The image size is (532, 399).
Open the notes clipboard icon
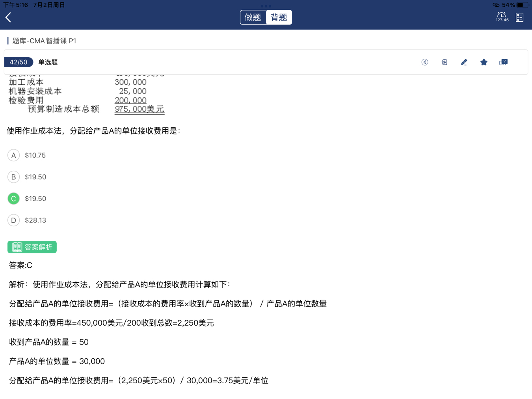pos(444,62)
